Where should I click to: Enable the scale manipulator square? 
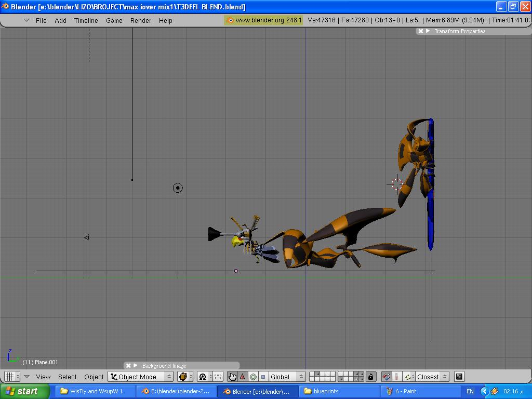(263, 377)
